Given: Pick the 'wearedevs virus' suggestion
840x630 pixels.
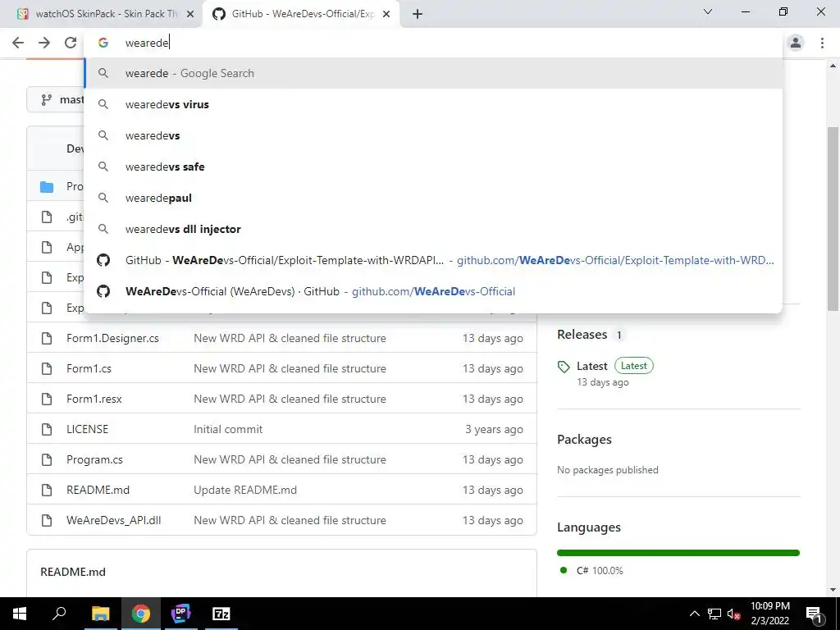Looking at the screenshot, I should [x=433, y=104].
